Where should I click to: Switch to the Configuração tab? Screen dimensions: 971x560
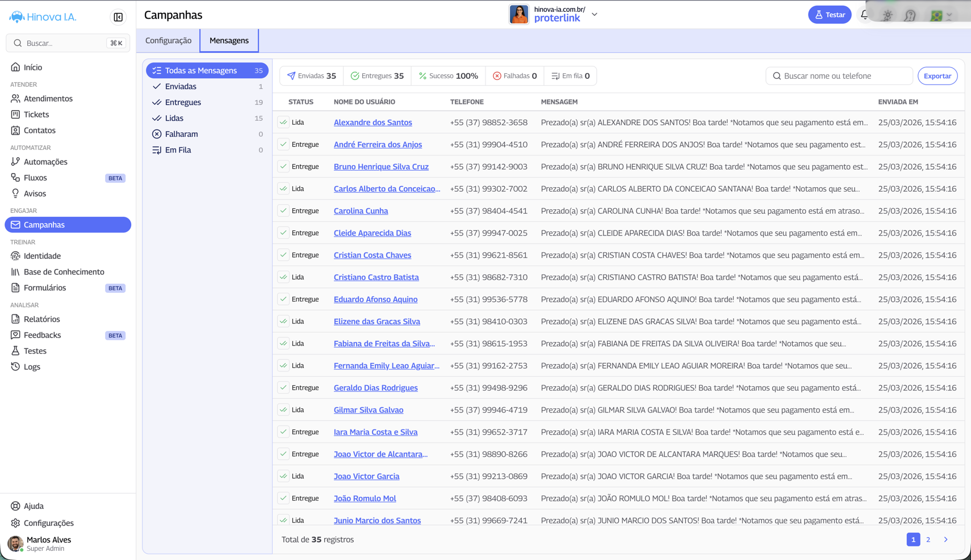(x=168, y=40)
